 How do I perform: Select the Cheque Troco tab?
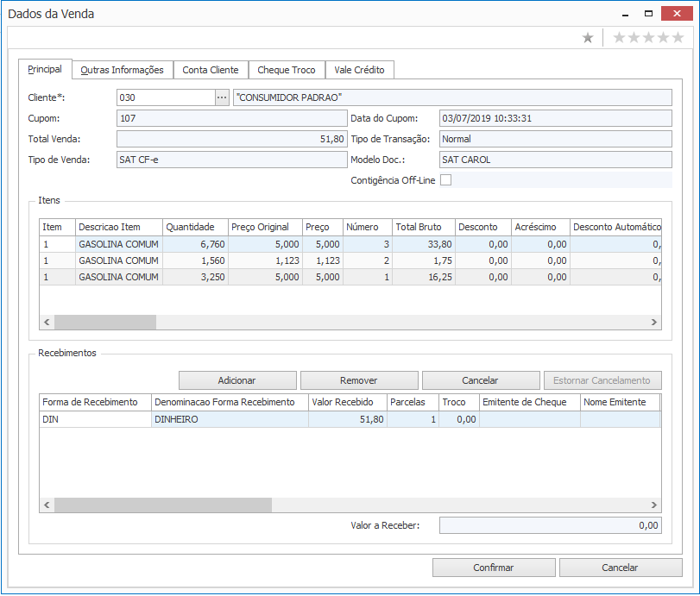point(287,70)
